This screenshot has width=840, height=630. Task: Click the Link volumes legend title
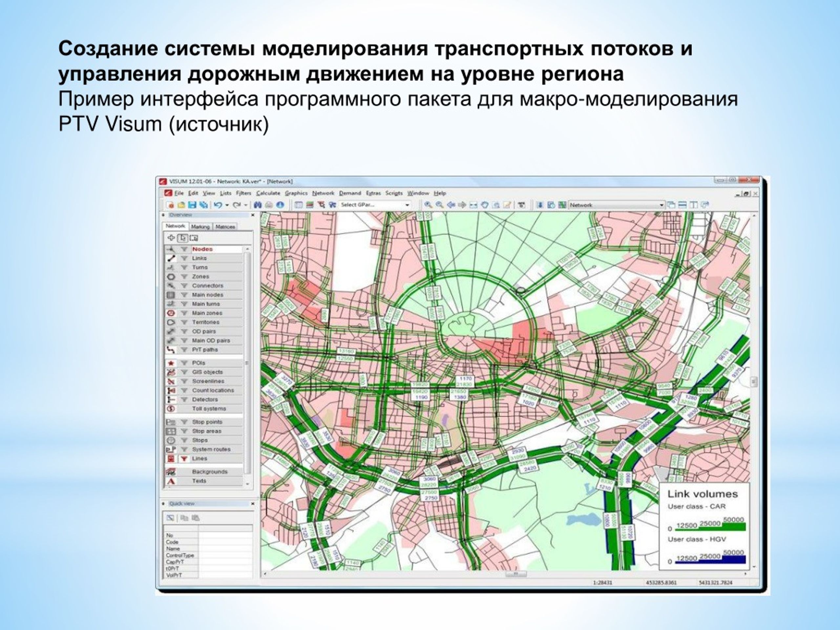[703, 494]
